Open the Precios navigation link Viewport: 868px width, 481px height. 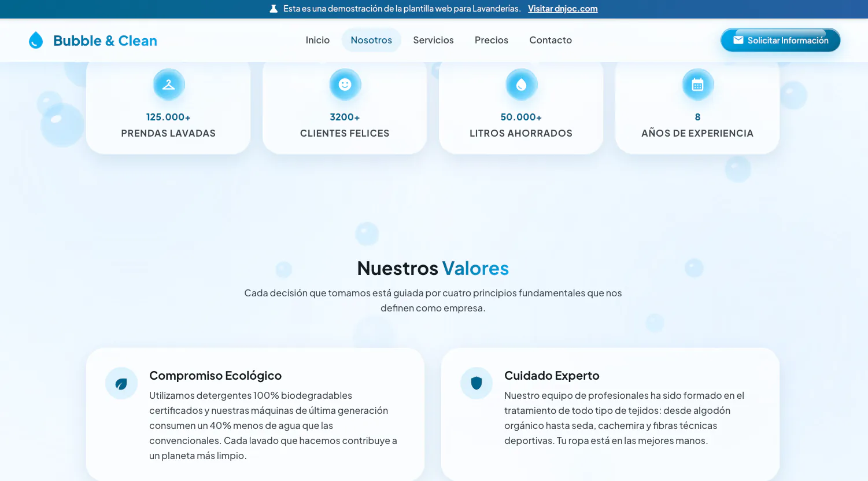(x=492, y=40)
